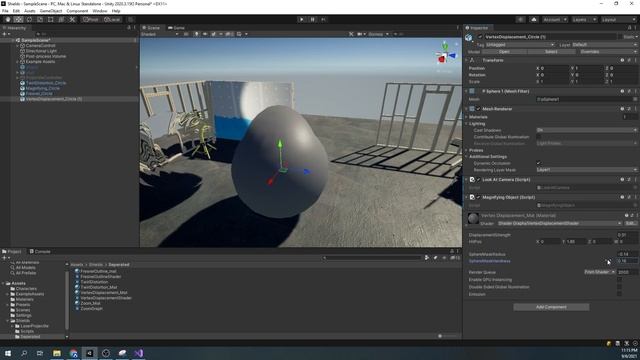Open the GameObject menu
Viewport: 640px width, 360px height.
[51, 11]
